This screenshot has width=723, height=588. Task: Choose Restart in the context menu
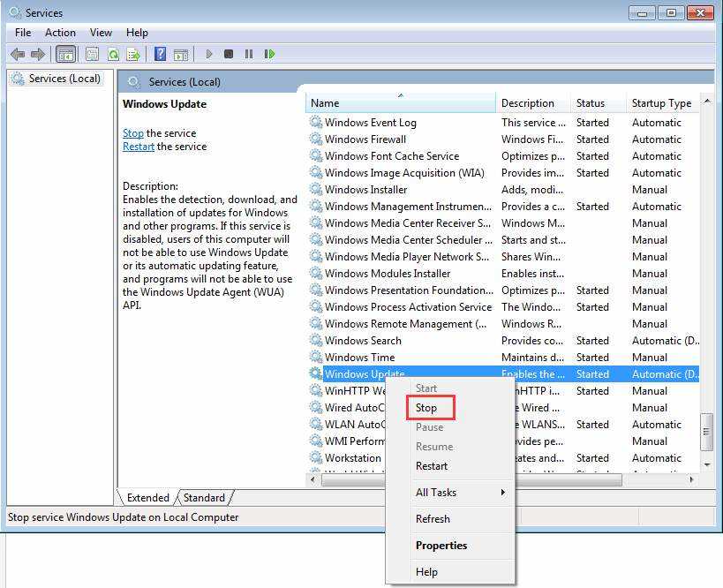tap(432, 466)
